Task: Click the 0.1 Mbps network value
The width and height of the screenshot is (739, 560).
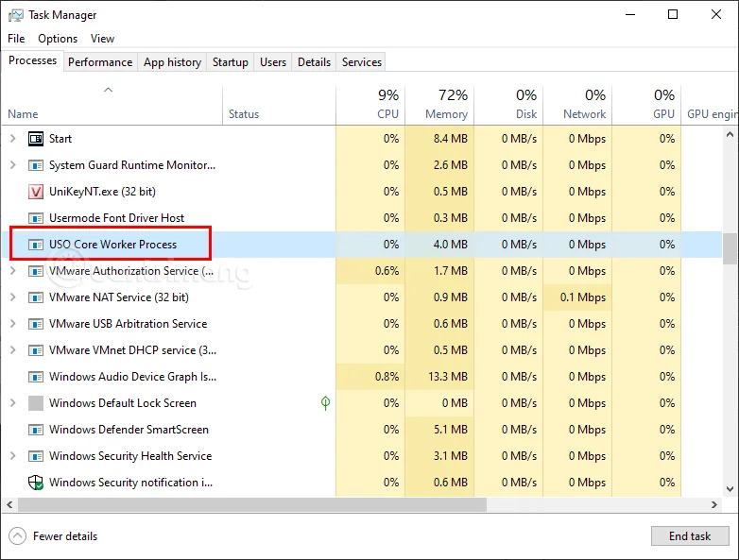Action: (x=582, y=297)
